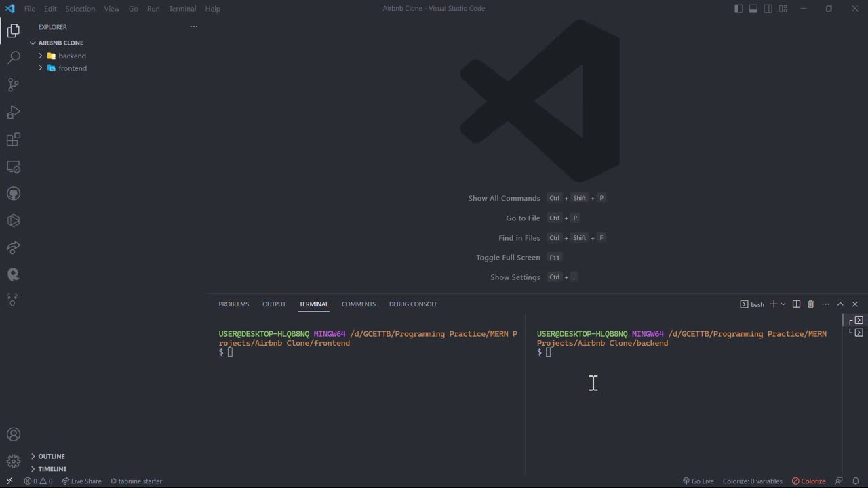Expand the backend folder

click(x=72, y=56)
